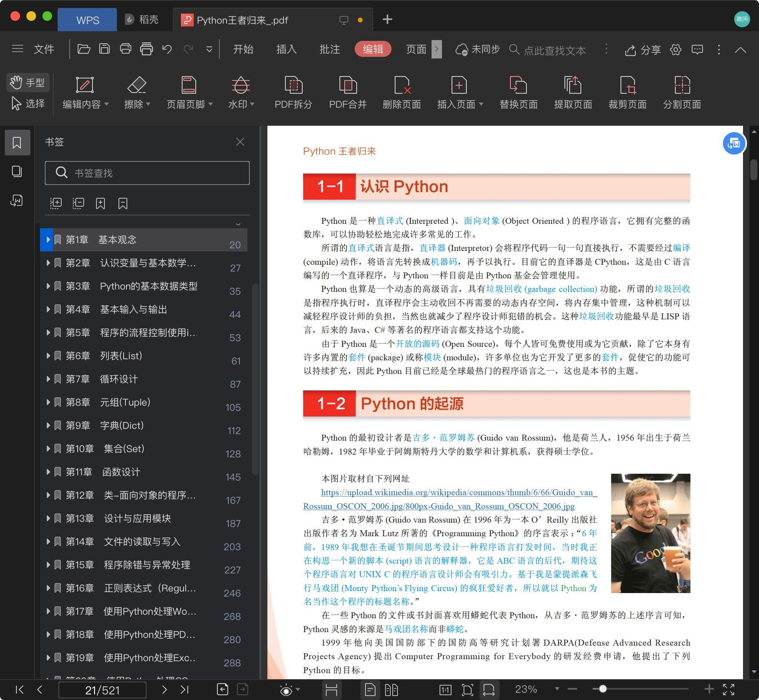Open the zoom percentage dropdown arrow
This screenshot has height=700, width=759.
(x=557, y=689)
